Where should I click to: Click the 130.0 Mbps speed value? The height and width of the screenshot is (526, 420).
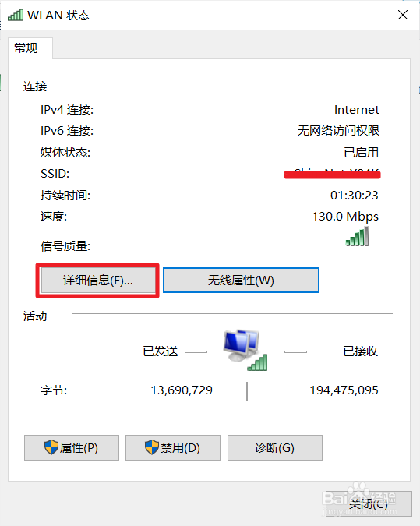(345, 217)
